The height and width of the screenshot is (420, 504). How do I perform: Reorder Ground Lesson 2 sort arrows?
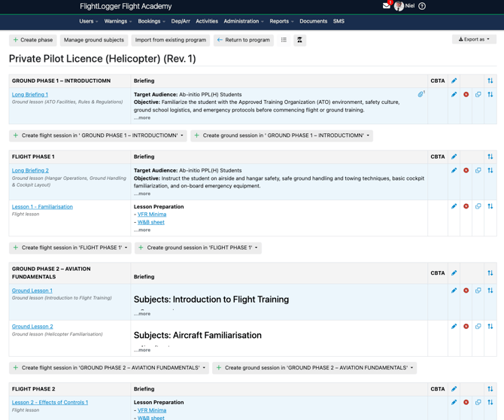tap(490, 327)
